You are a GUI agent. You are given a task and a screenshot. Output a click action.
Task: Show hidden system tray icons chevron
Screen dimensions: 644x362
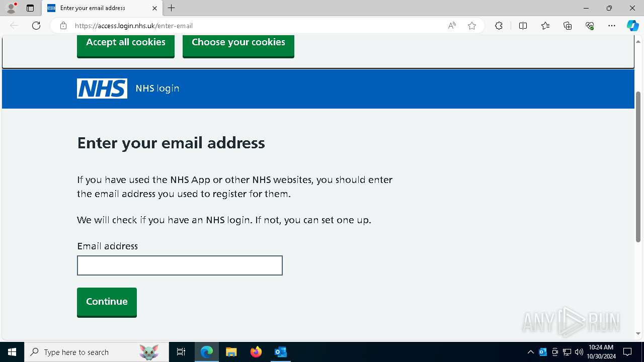[x=530, y=352]
